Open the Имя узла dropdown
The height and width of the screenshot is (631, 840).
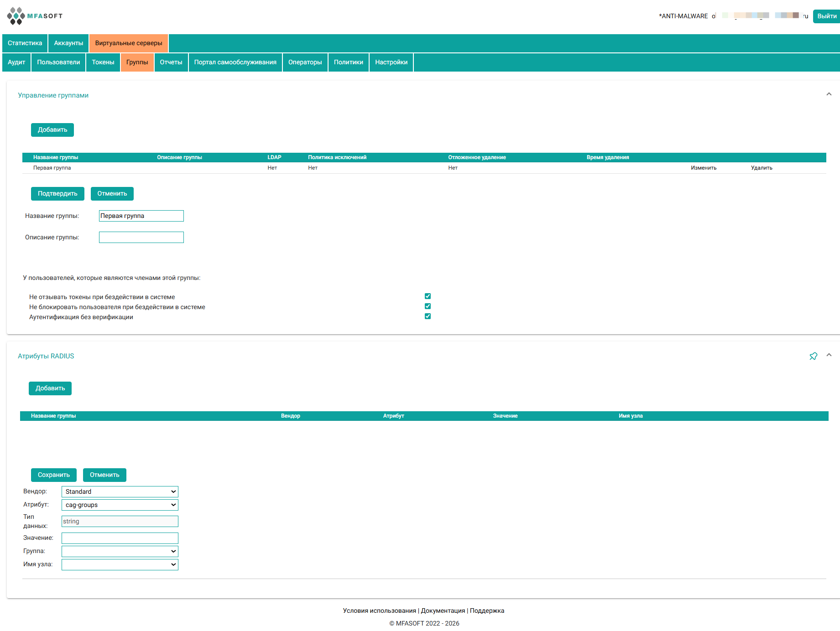point(120,564)
